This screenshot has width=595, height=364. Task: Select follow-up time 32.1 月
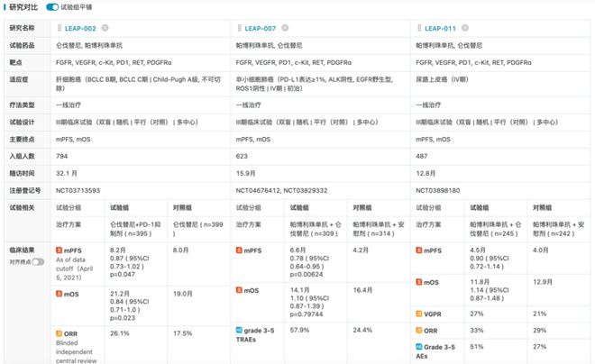[x=67, y=173]
